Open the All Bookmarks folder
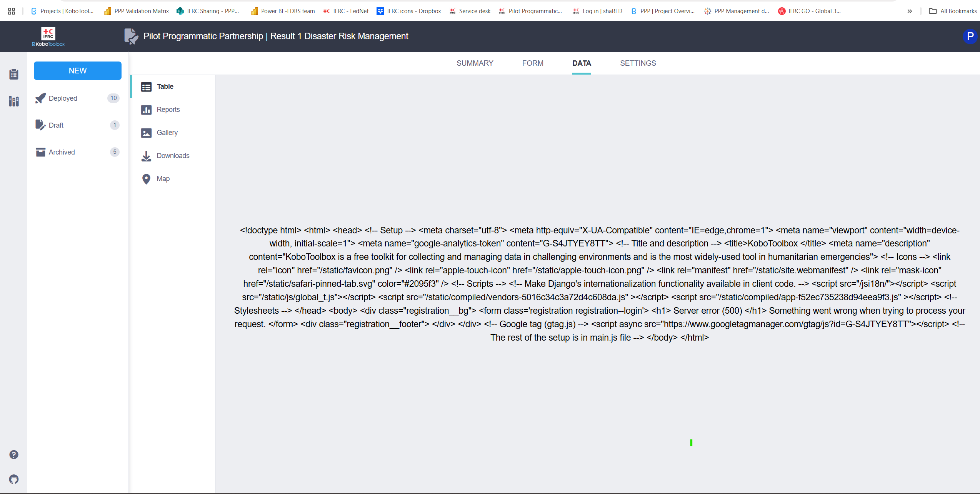 point(953,11)
